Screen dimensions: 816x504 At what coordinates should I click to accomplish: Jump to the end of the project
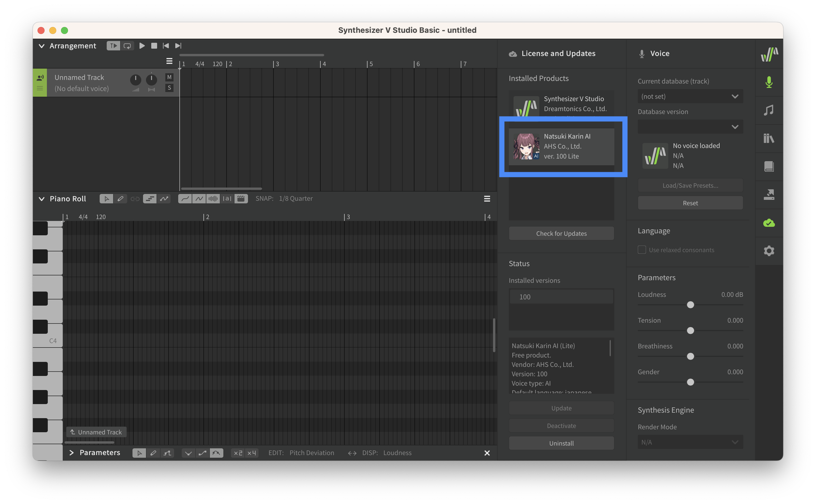click(178, 46)
